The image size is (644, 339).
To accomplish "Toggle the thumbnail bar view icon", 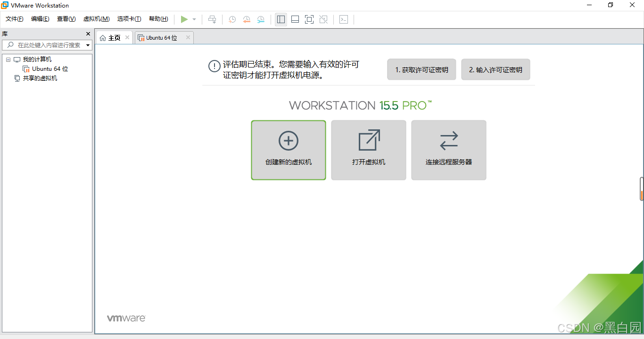I will tap(295, 19).
